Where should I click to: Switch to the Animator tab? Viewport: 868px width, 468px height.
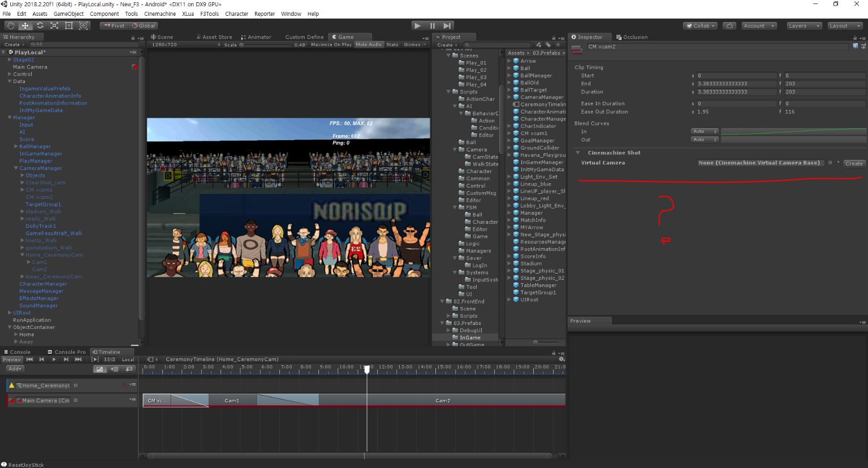[256, 37]
